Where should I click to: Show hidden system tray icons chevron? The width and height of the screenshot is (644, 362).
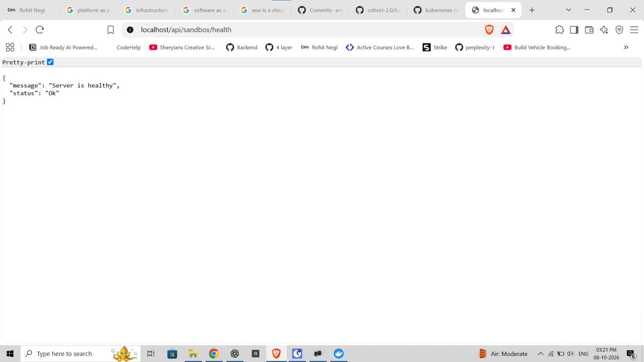click(x=540, y=353)
